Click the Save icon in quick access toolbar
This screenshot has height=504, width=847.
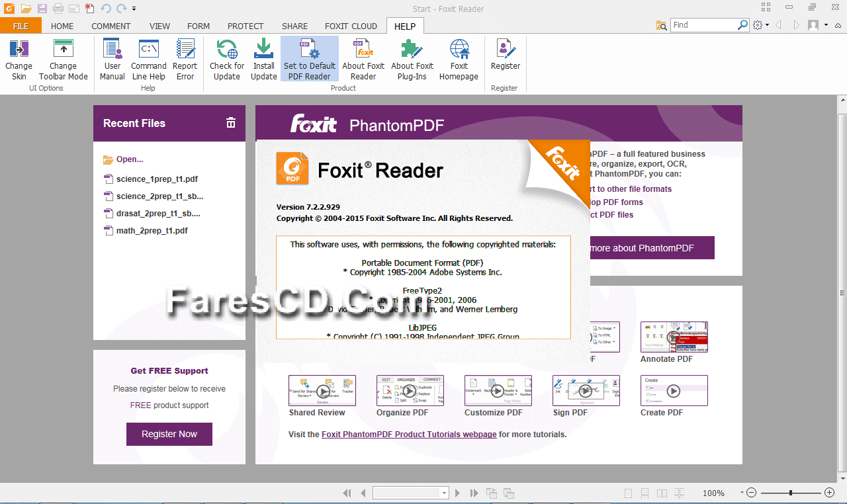click(x=42, y=9)
